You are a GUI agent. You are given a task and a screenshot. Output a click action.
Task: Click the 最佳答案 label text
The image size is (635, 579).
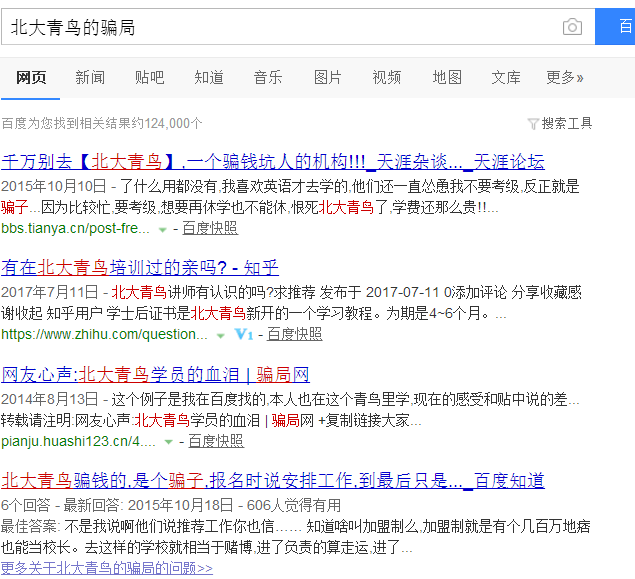[x=29, y=526]
